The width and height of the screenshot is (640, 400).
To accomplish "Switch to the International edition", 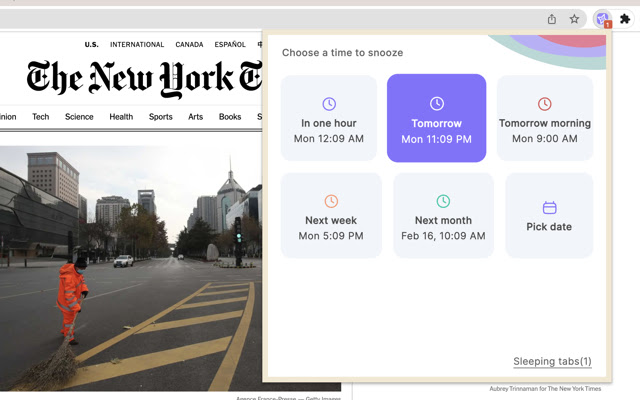I will [137, 44].
